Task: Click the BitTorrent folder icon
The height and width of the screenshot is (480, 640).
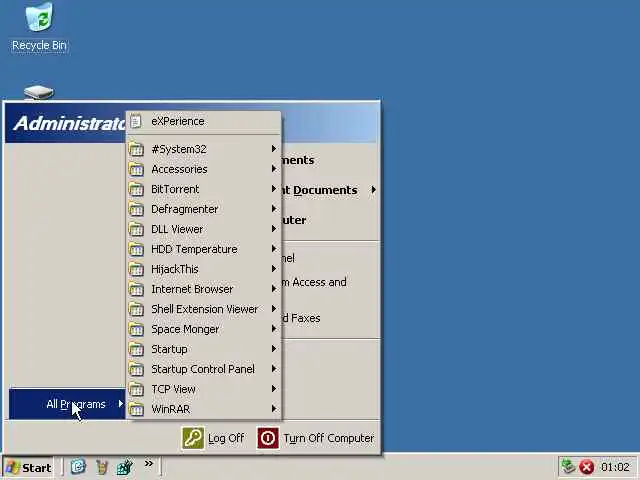Action: [x=136, y=189]
